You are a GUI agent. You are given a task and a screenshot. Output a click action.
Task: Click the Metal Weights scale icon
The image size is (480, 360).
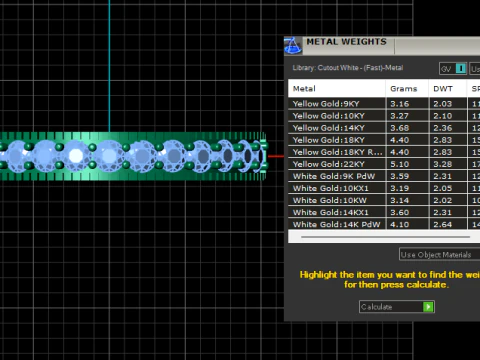click(x=293, y=46)
